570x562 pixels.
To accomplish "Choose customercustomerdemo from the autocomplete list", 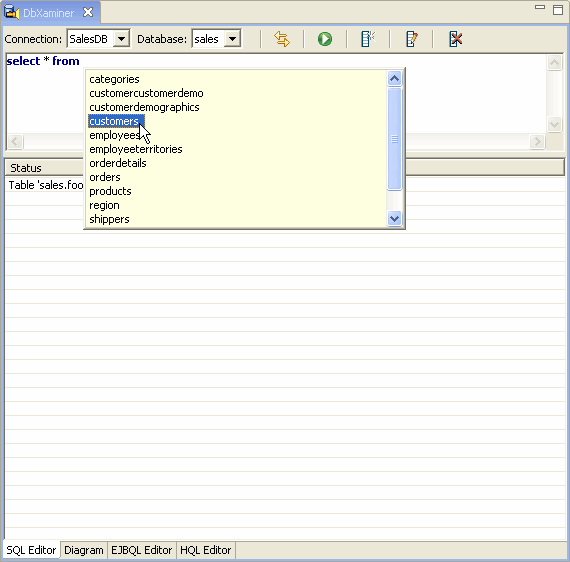I will 146,93.
